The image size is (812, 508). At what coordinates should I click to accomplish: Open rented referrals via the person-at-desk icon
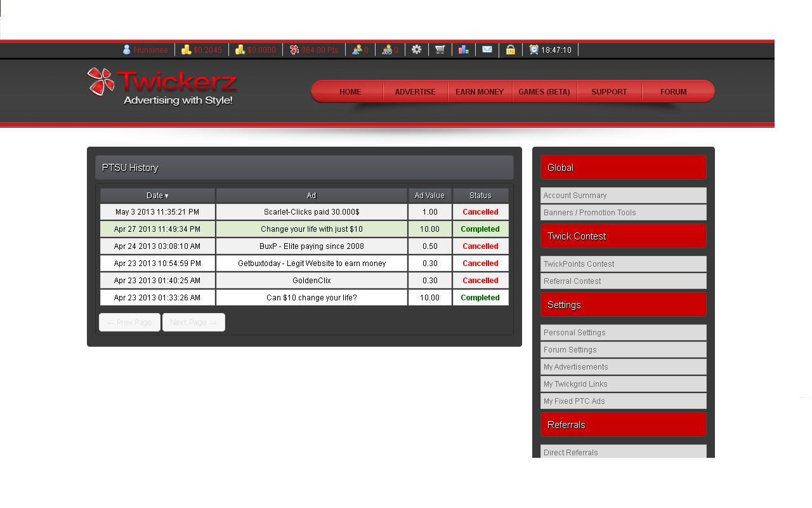387,50
